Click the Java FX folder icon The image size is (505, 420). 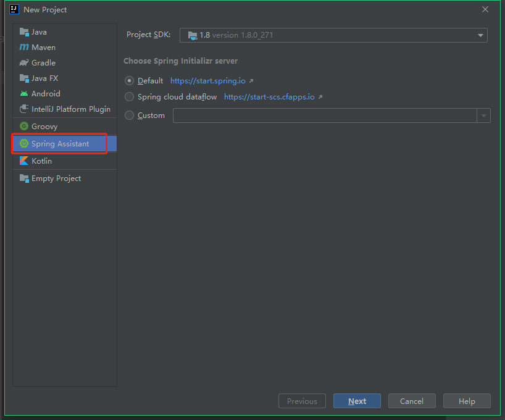point(24,78)
